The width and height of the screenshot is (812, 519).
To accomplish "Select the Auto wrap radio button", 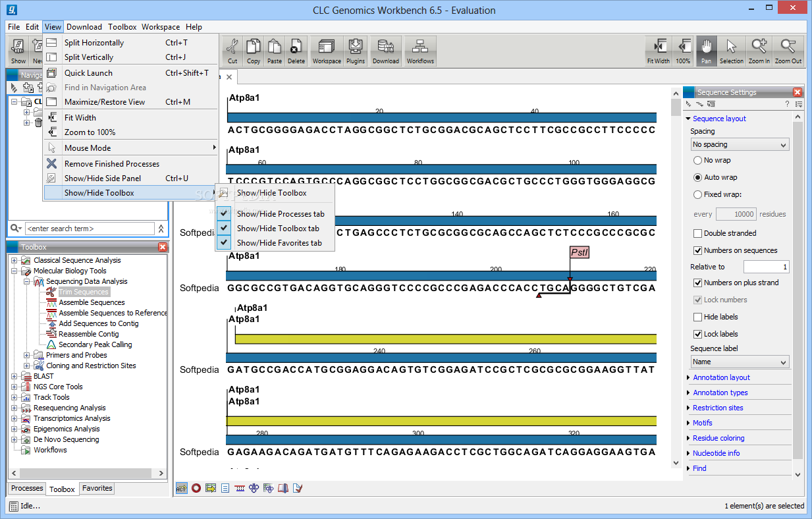I will coord(697,177).
